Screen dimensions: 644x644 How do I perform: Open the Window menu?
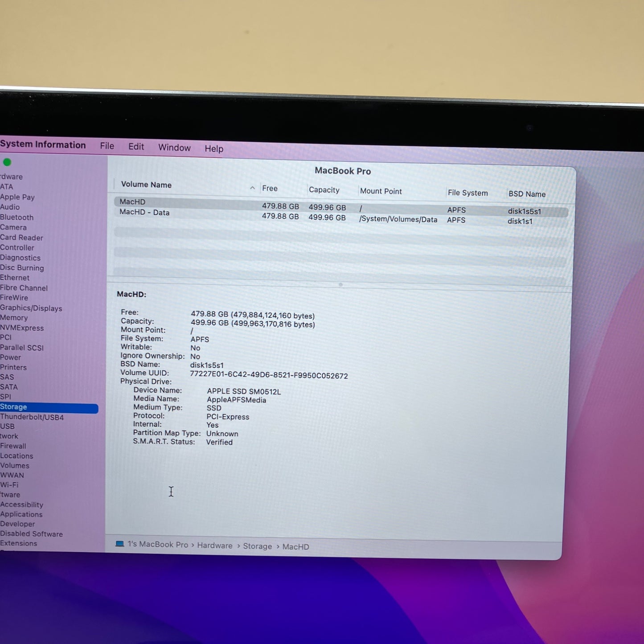point(174,148)
